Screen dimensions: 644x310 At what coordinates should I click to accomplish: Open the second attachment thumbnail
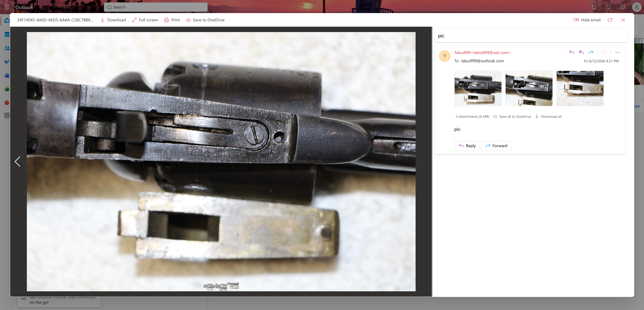[x=529, y=88]
